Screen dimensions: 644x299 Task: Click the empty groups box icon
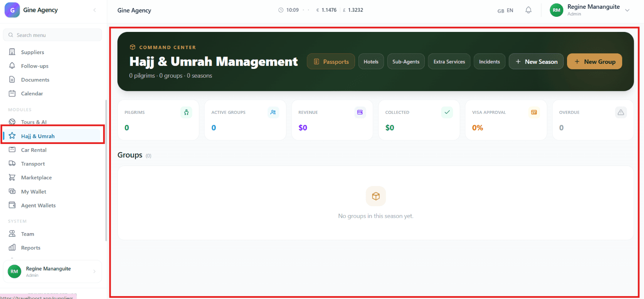376,196
